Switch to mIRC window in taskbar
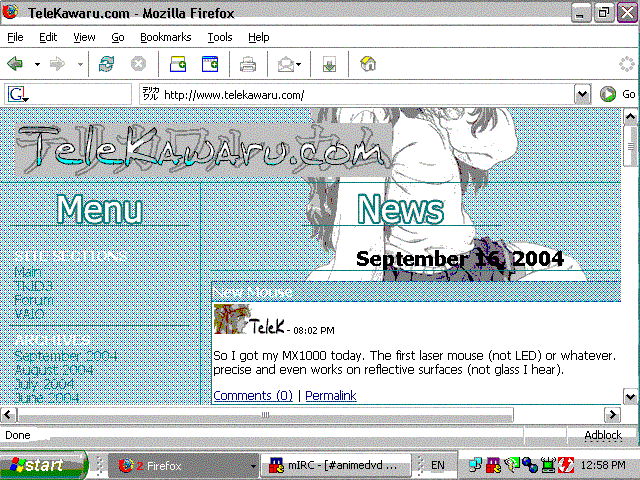This screenshot has width=640, height=480. tap(335, 465)
